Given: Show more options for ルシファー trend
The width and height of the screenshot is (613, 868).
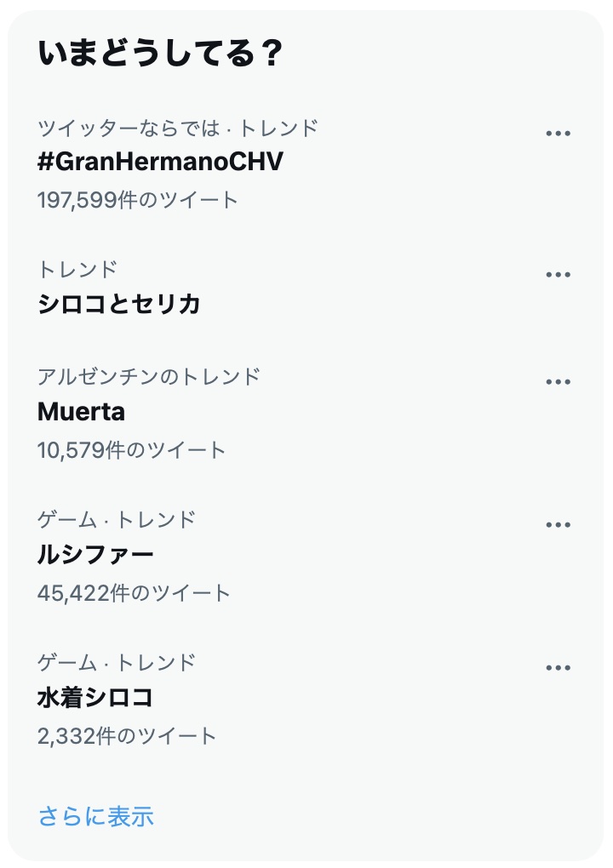Looking at the screenshot, I should [558, 525].
